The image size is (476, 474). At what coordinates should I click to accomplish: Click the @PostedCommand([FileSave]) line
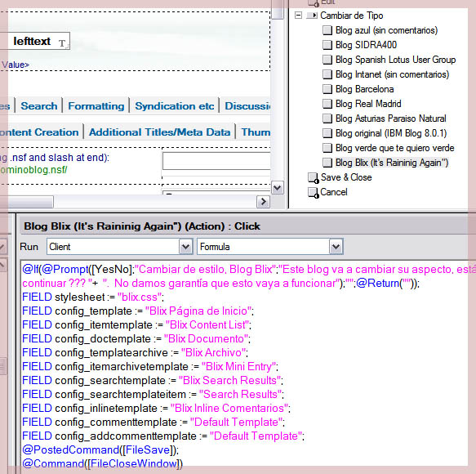[x=100, y=450]
